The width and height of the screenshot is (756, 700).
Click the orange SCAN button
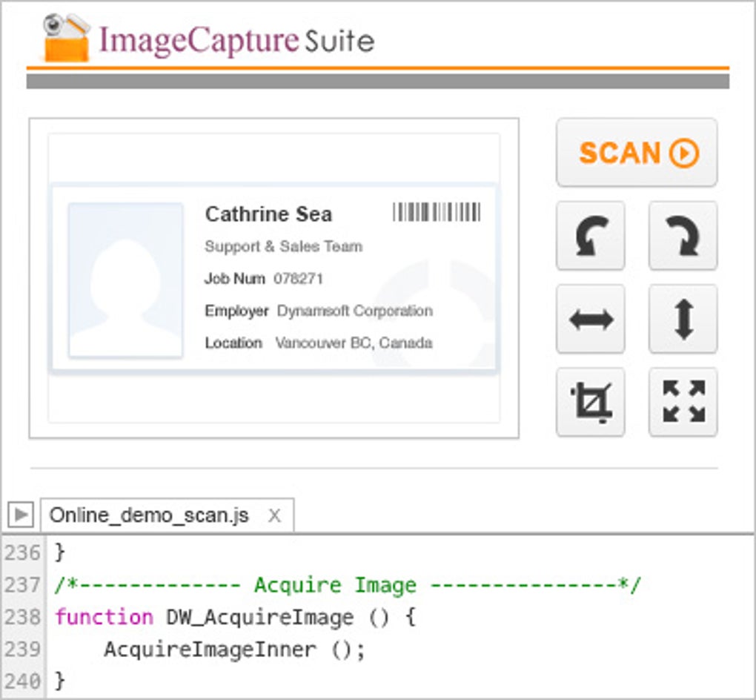pyautogui.click(x=637, y=153)
